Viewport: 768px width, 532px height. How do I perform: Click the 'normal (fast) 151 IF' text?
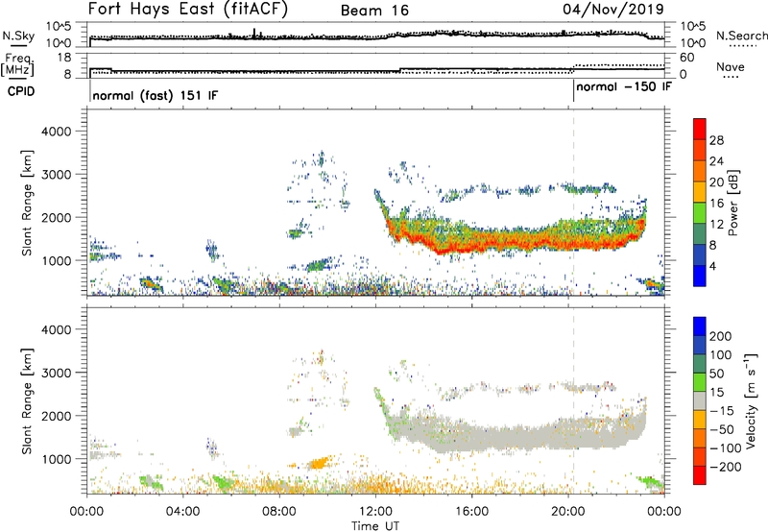(155, 95)
